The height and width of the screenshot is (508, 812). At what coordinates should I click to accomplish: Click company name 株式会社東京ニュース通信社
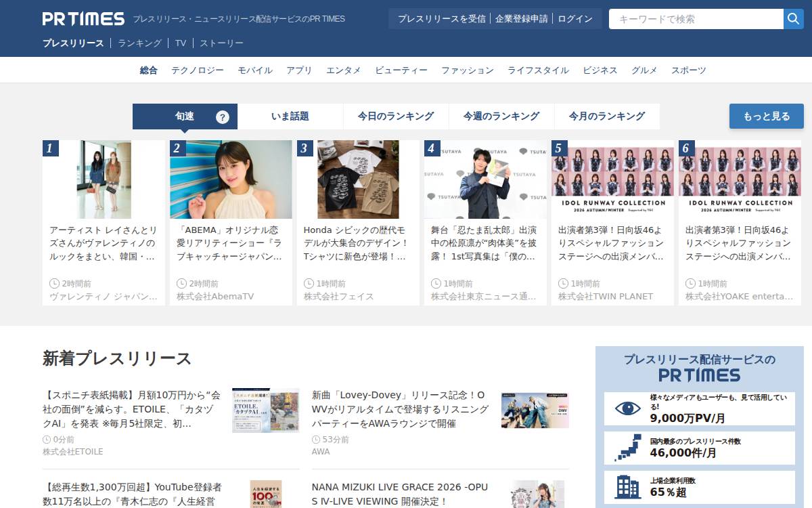485,297
